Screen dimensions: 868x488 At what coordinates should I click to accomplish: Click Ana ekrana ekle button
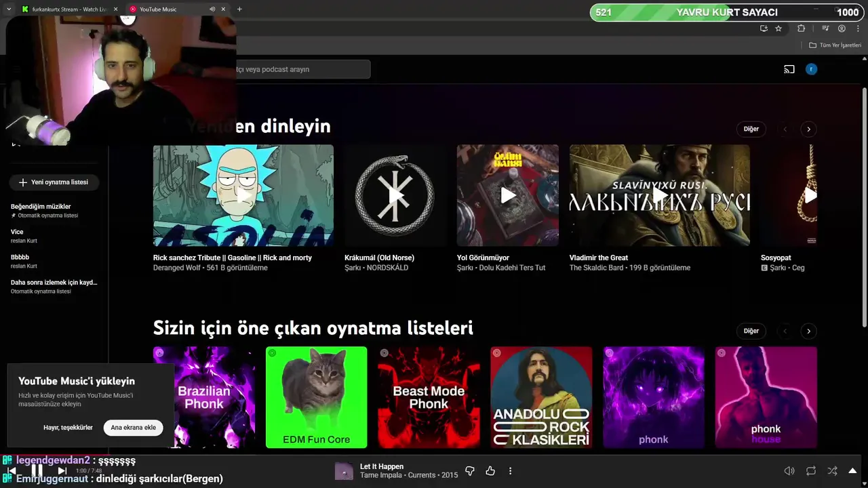(134, 428)
